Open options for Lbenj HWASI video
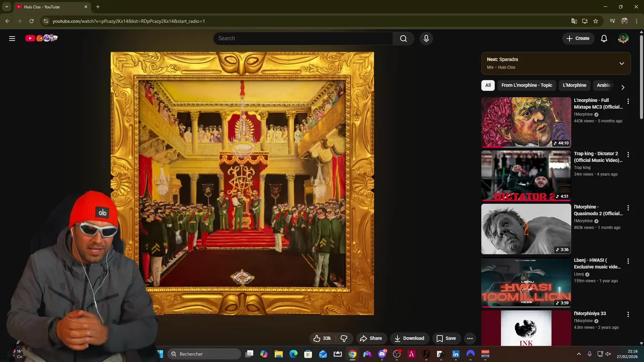Screen dimensions: 644x362 click(x=628, y=261)
